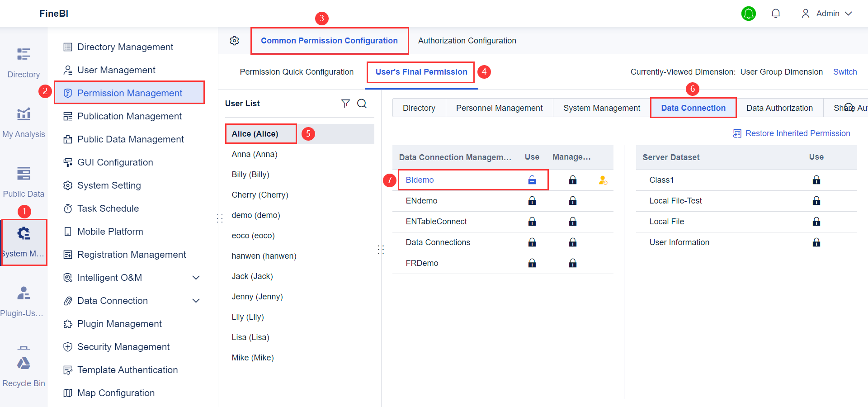This screenshot has height=407, width=868.
Task: Click the green message bell icon
Action: [749, 14]
